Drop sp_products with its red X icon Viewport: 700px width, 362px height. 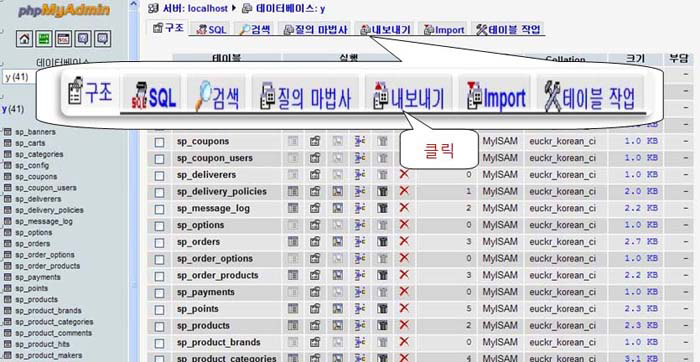(404, 325)
